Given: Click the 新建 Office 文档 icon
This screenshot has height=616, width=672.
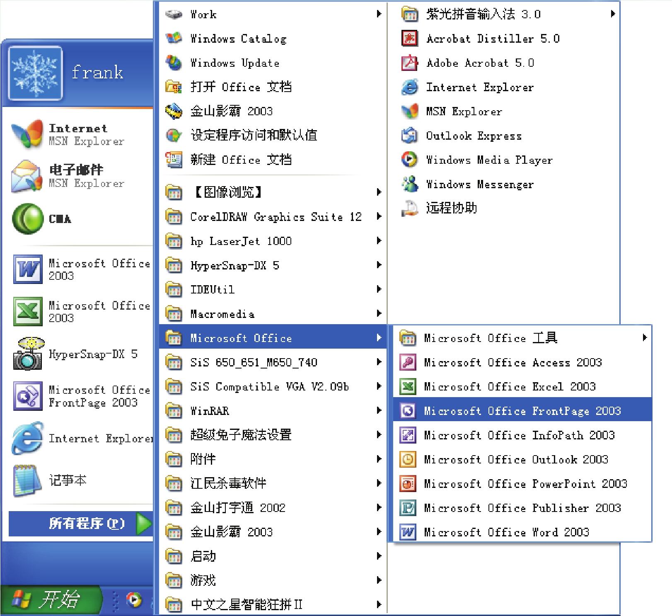Looking at the screenshot, I should point(174,160).
